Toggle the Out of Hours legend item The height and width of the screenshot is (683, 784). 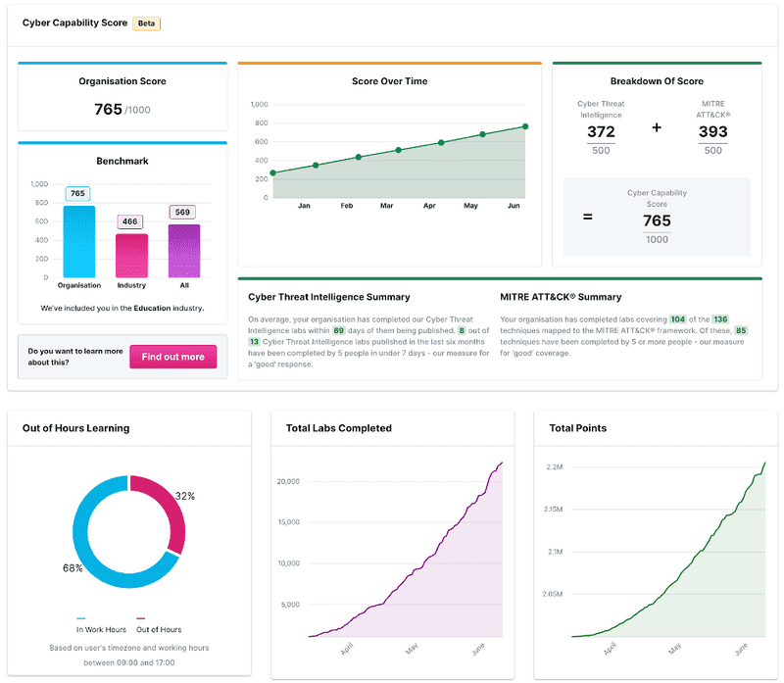(x=158, y=629)
